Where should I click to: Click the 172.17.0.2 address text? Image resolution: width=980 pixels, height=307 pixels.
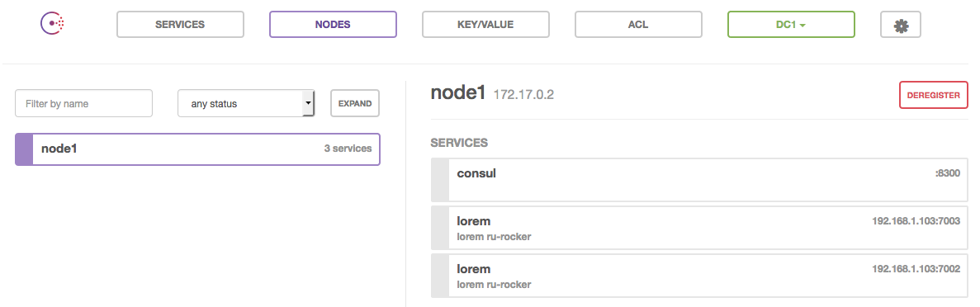(523, 95)
